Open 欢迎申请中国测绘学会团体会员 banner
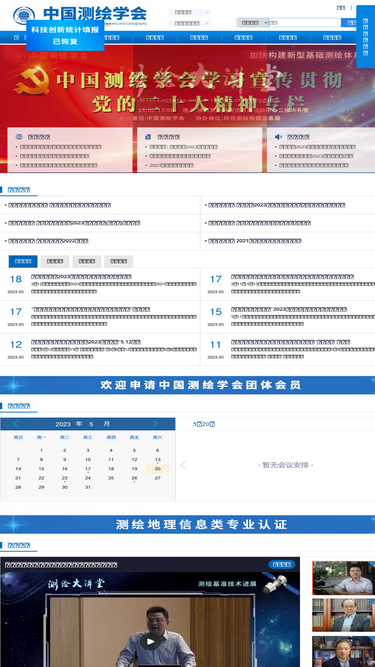 coord(188,385)
